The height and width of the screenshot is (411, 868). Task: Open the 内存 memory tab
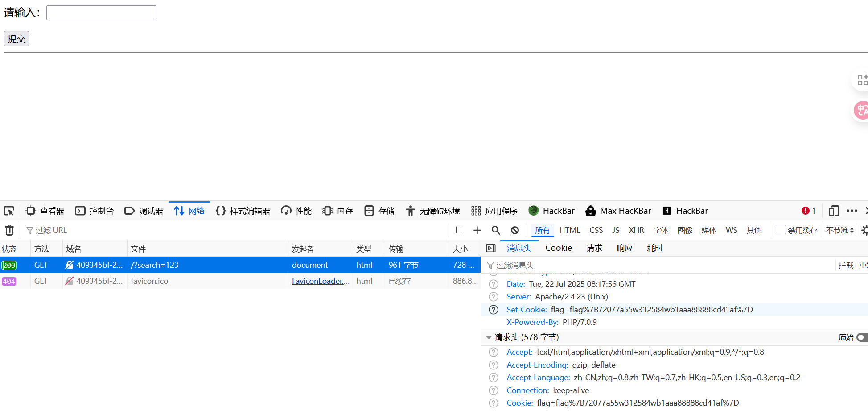tap(338, 211)
